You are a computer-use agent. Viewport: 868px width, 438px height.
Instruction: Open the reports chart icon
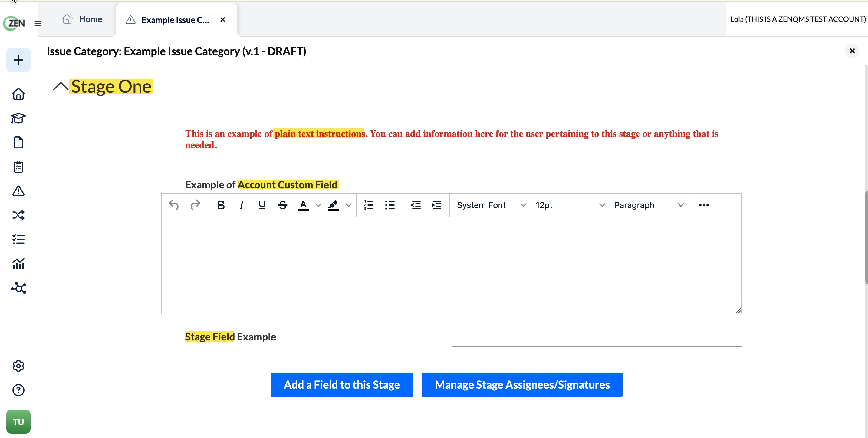pos(18,264)
